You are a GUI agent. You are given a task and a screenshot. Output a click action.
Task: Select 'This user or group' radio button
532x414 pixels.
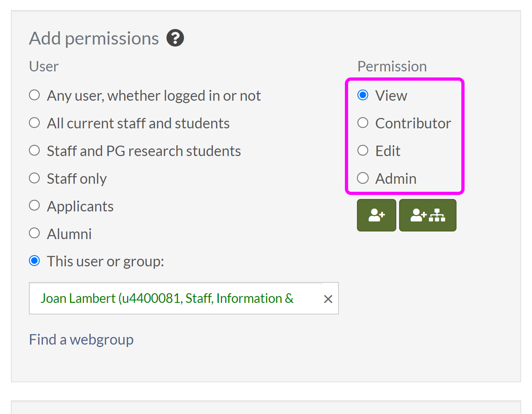[35, 261]
